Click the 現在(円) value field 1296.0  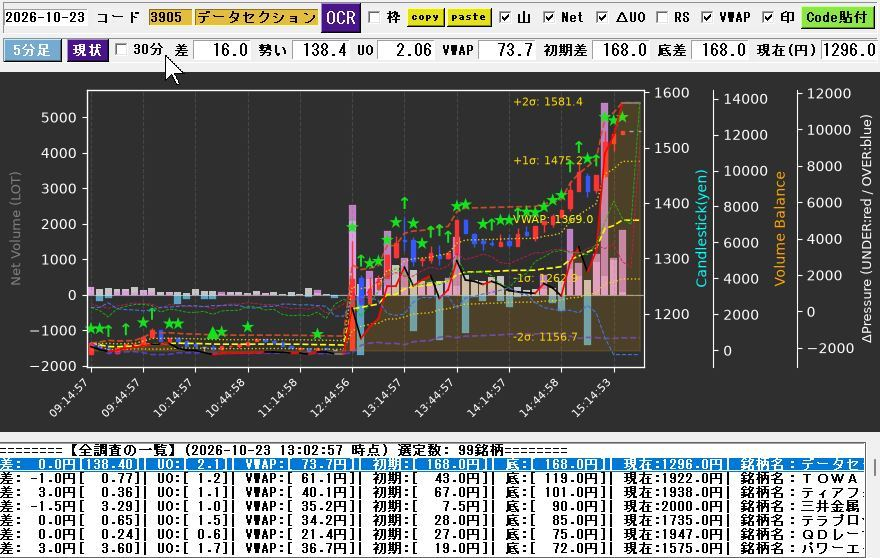click(x=849, y=50)
